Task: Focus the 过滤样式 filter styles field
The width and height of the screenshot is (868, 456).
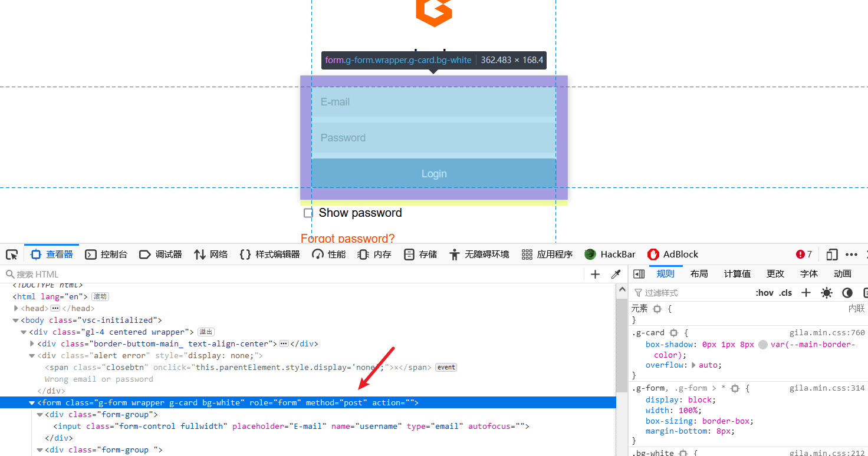Action: (x=691, y=293)
